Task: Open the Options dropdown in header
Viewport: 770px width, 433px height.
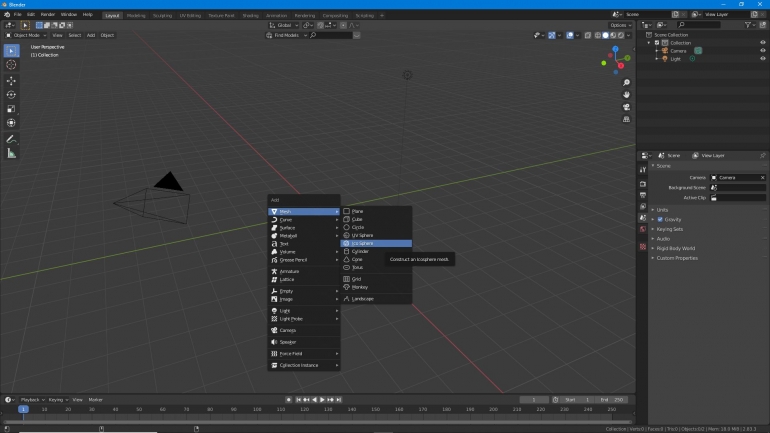Action: tap(620, 25)
